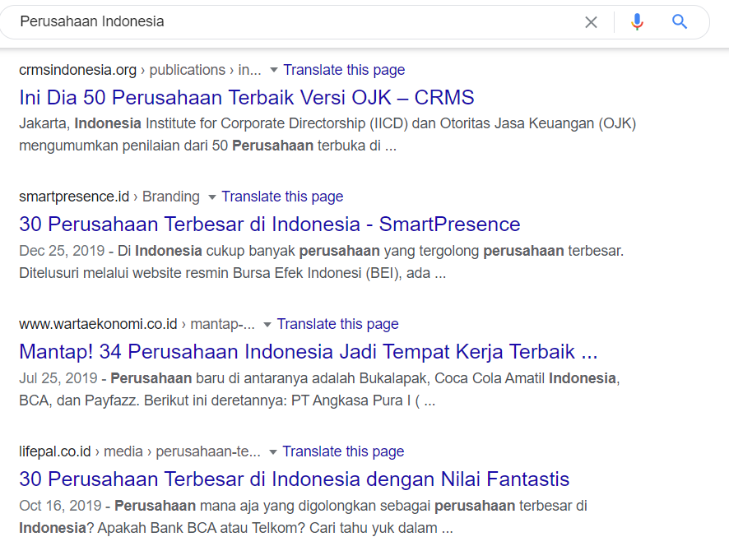Click the crmsindonesia.org breadcrumb URL
The width and height of the screenshot is (729, 560).
pyautogui.click(x=77, y=70)
